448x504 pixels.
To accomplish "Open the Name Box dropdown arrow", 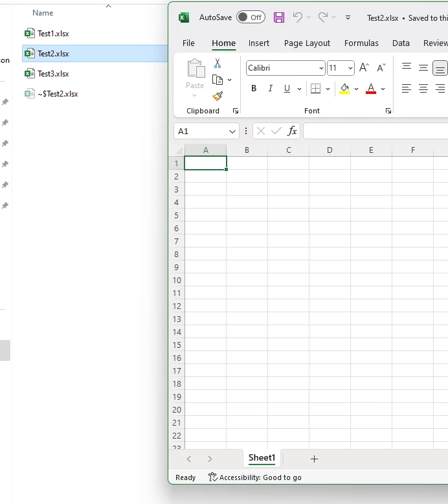I will 232,131.
